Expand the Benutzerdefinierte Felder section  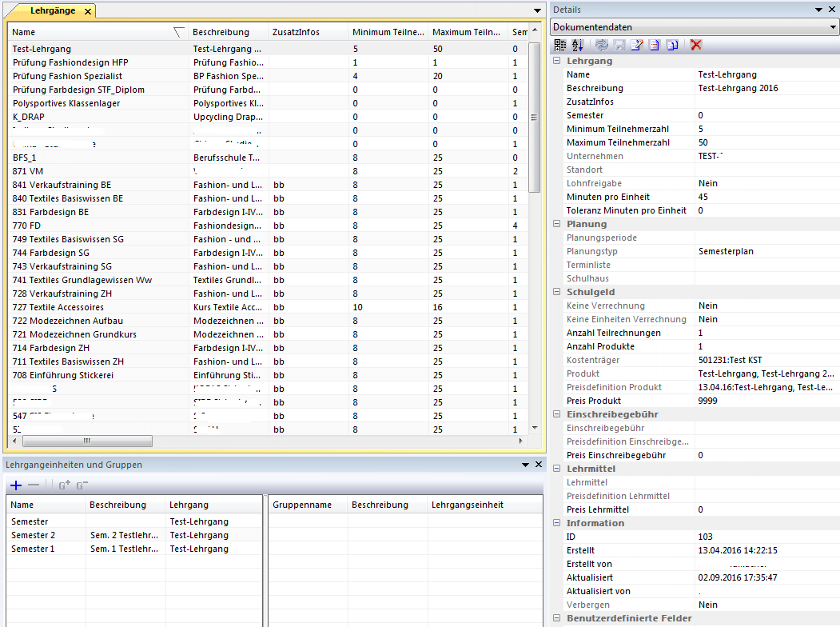pos(557,618)
